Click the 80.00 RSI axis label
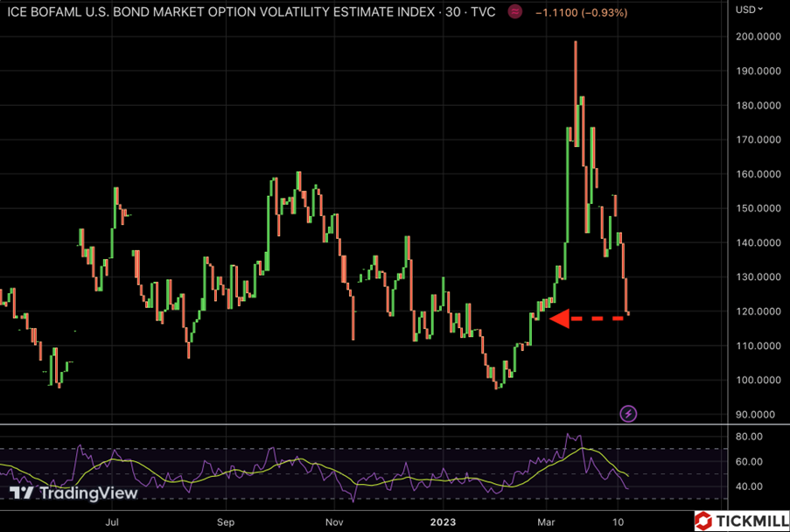The height and width of the screenshot is (532, 790). [x=750, y=437]
